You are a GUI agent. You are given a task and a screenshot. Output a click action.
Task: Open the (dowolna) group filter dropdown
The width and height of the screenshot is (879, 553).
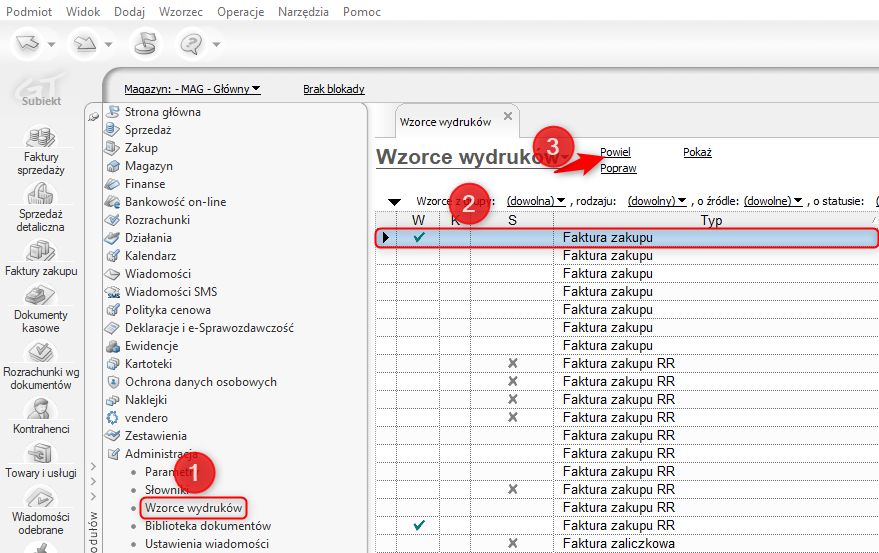pos(536,201)
